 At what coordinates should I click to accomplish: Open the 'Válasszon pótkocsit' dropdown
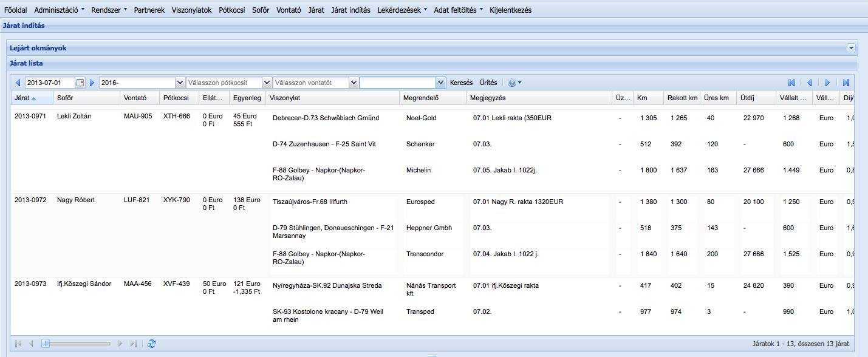click(x=266, y=83)
